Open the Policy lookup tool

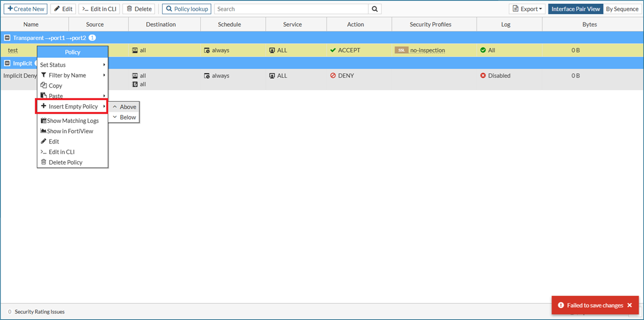(x=186, y=9)
